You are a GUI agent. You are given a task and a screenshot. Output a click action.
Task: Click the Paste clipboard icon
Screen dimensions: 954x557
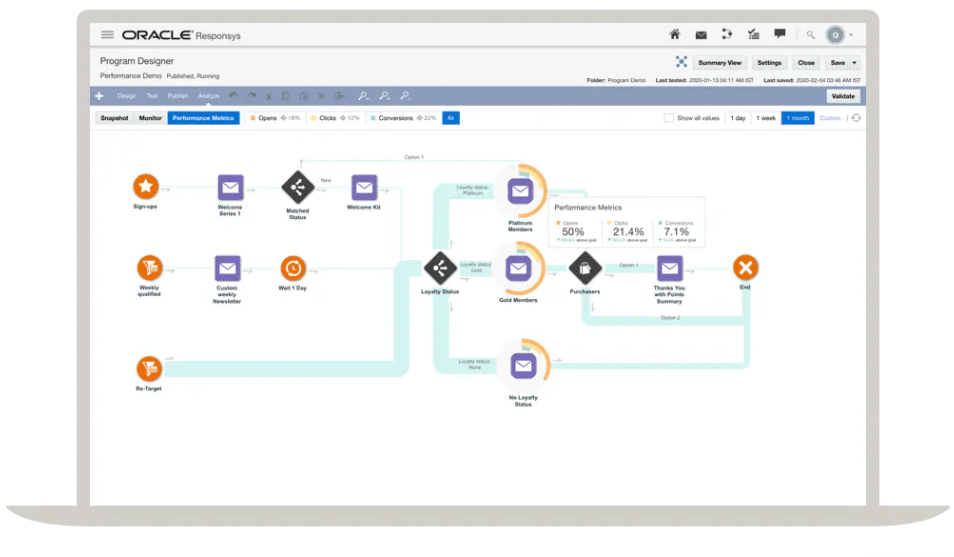coord(304,96)
